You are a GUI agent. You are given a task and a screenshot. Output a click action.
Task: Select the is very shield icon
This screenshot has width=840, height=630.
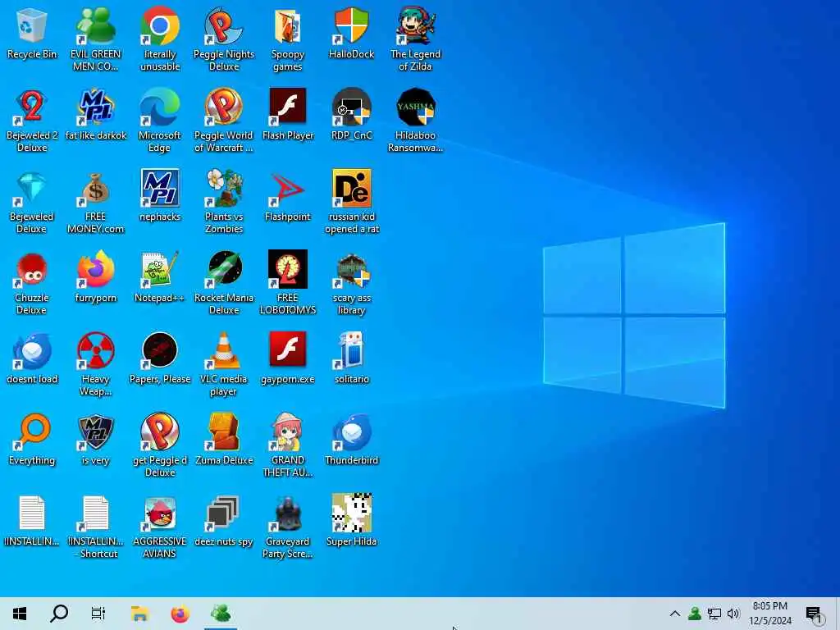(96, 440)
